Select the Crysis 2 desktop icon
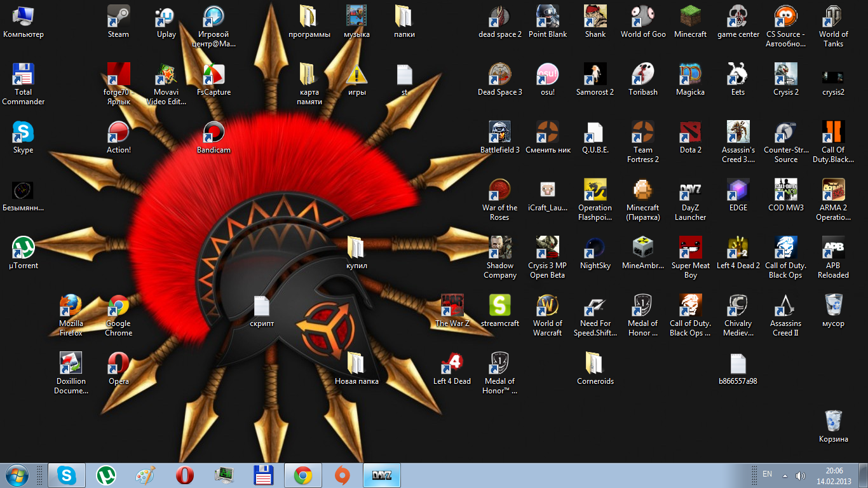The height and width of the screenshot is (488, 868). (x=786, y=80)
